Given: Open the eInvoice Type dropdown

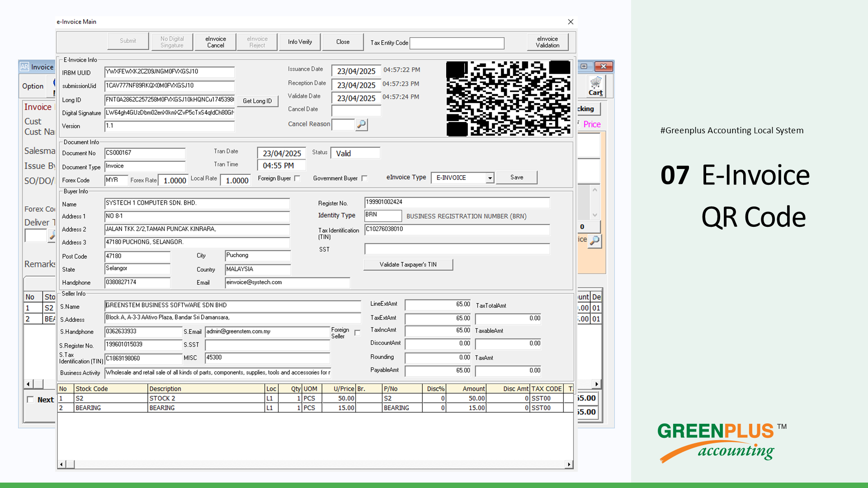Looking at the screenshot, I should [x=490, y=178].
